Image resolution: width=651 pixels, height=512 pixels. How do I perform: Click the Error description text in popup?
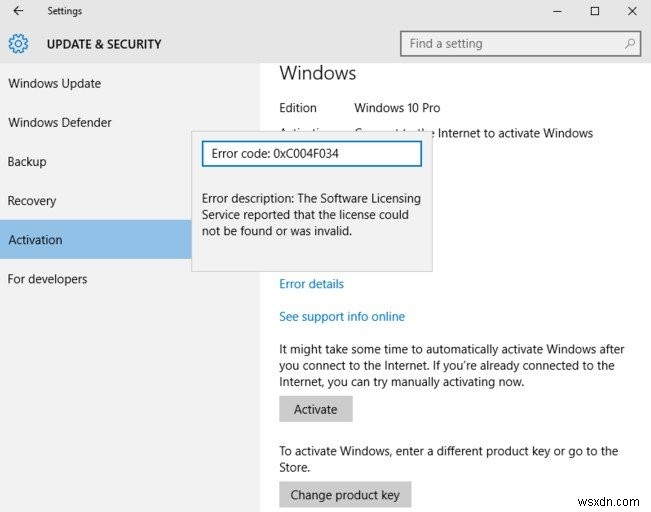coord(311,215)
